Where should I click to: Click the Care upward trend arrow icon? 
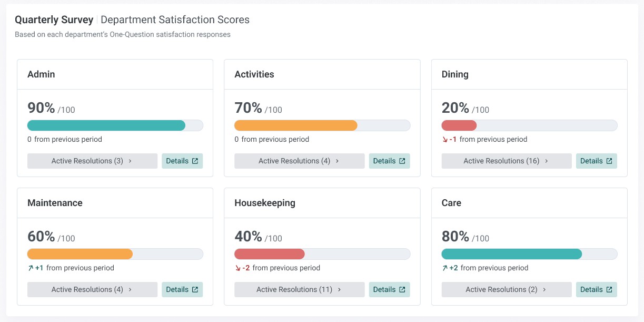click(445, 268)
